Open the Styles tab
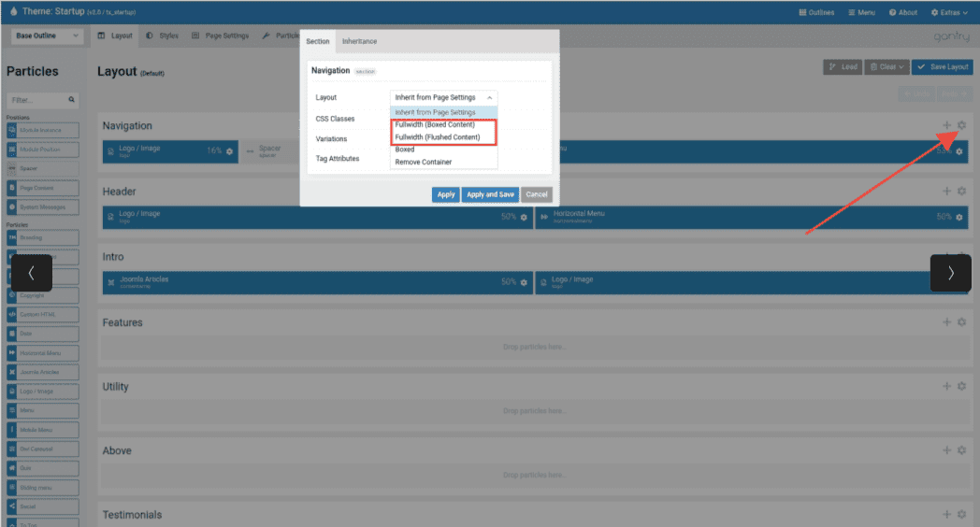 (x=163, y=36)
